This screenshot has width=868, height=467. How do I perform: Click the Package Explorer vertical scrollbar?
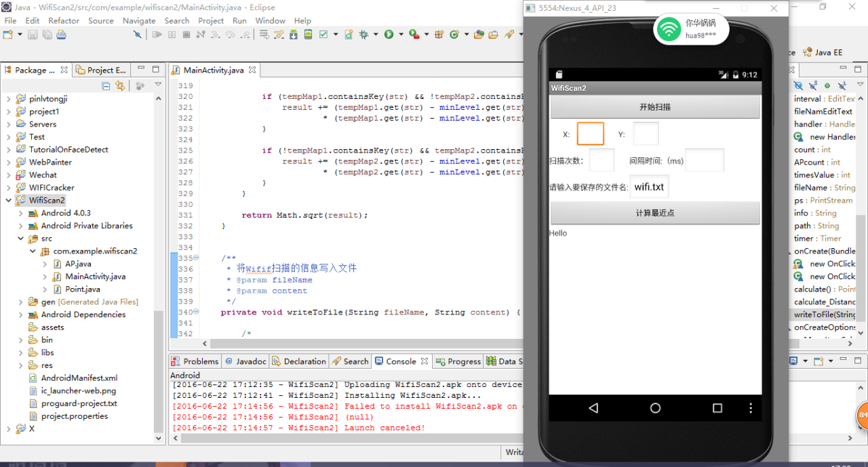[159, 371]
